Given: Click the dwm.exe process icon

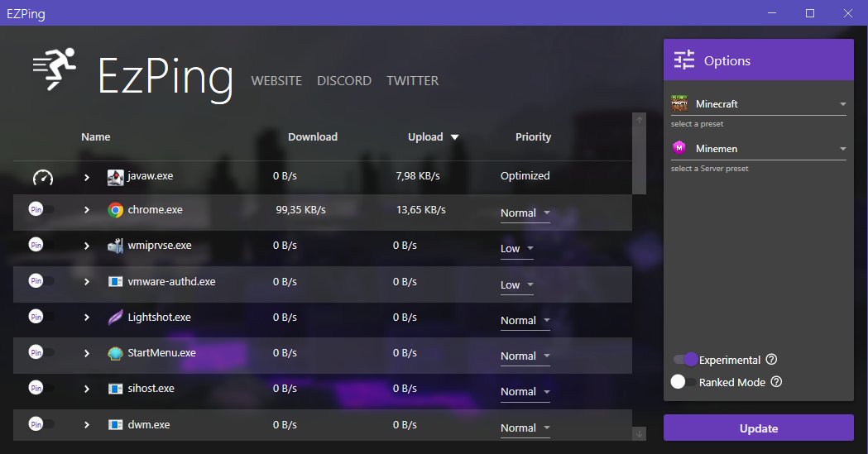Looking at the screenshot, I should (115, 425).
